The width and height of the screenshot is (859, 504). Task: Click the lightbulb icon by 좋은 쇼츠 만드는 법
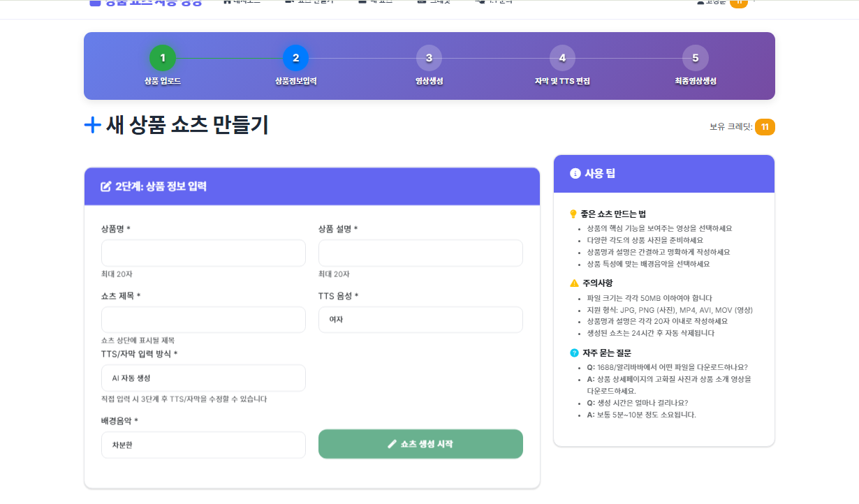point(574,214)
